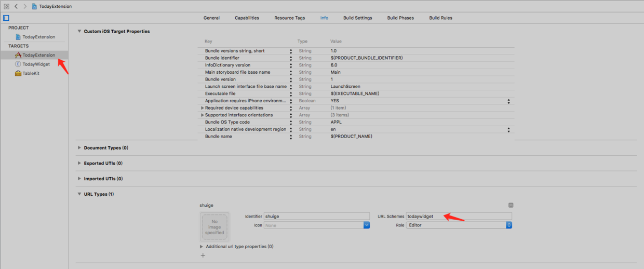Screen dimensions: 644x269
Task: Collapse Custom iOS Target Properties section
Action: [79, 31]
